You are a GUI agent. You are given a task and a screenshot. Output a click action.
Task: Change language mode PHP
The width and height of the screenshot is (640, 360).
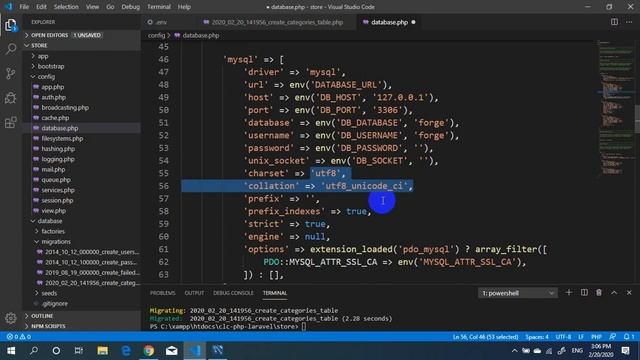click(x=596, y=337)
